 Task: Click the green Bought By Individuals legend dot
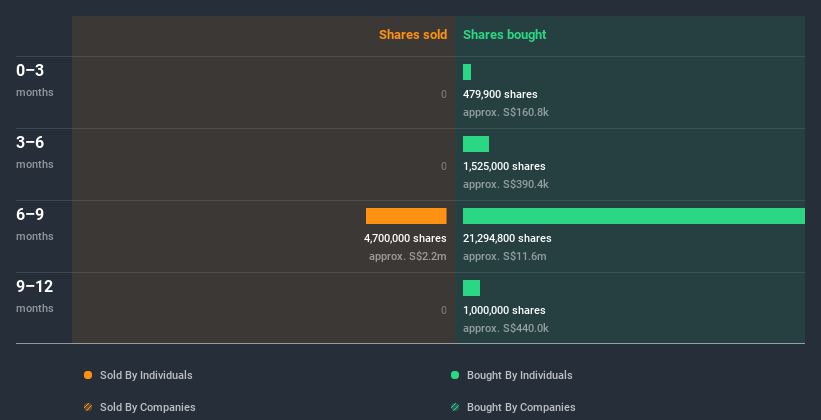(x=455, y=375)
